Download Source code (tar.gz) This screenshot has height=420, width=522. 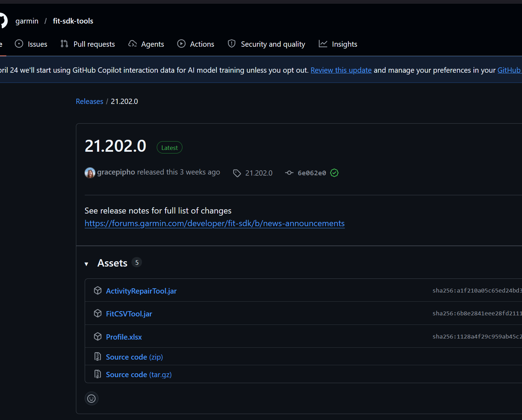pyautogui.click(x=139, y=375)
